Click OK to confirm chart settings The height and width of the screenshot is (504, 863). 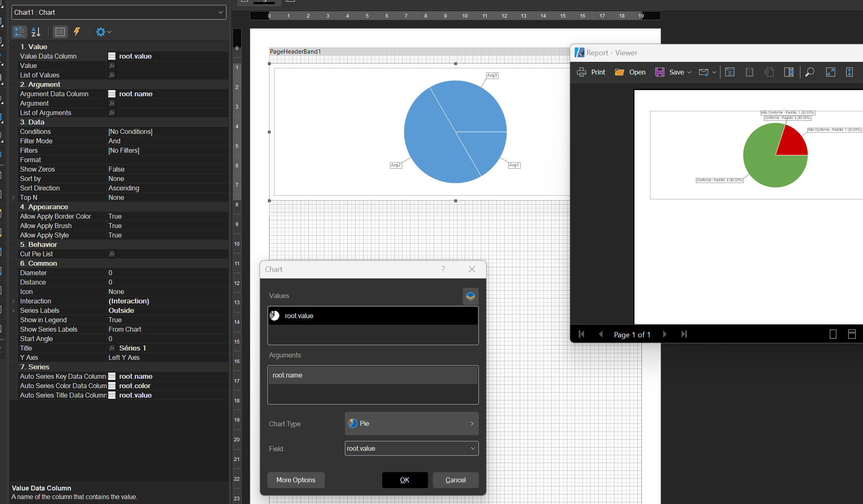[405, 479]
